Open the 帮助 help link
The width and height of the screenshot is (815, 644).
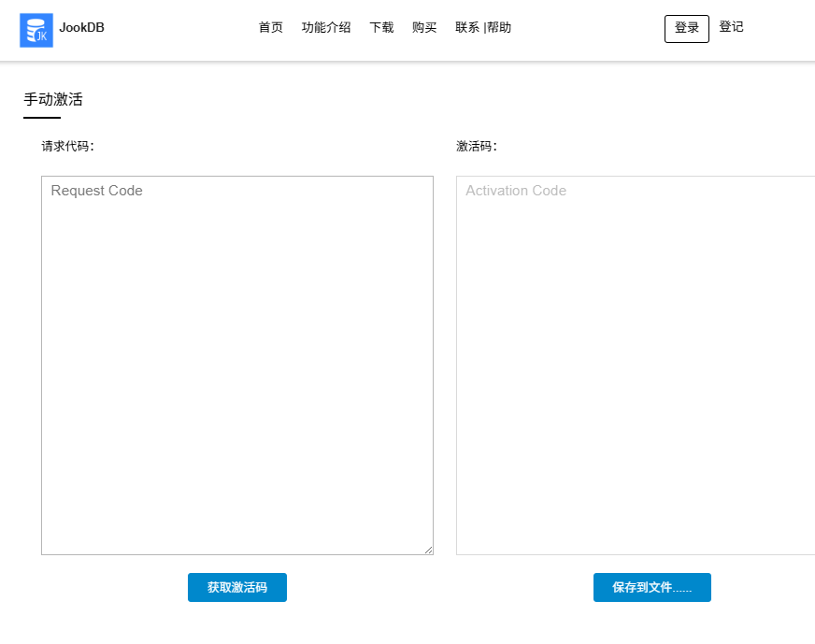pyautogui.click(x=499, y=28)
